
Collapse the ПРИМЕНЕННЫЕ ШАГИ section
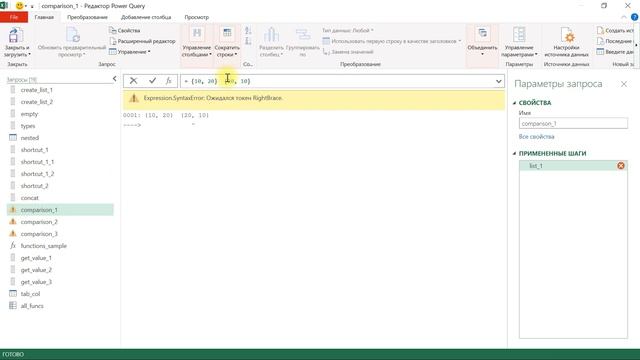pos(514,153)
